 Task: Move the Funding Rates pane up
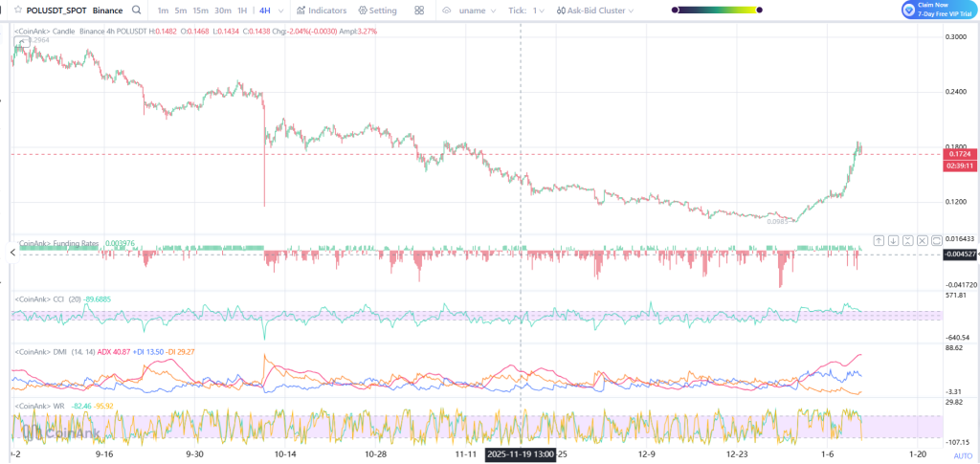[x=879, y=240]
